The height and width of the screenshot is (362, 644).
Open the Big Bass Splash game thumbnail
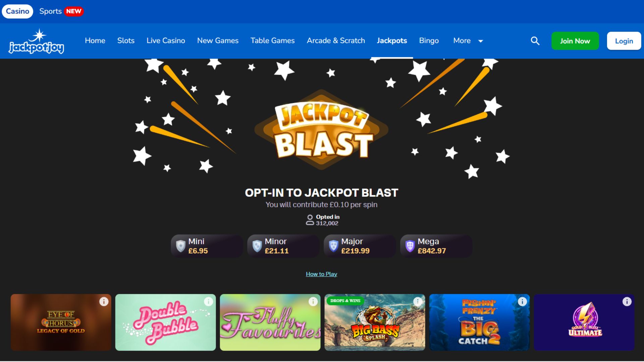pyautogui.click(x=375, y=322)
